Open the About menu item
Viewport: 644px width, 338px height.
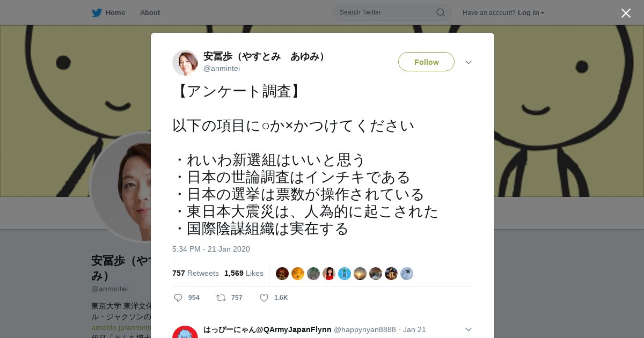[150, 13]
